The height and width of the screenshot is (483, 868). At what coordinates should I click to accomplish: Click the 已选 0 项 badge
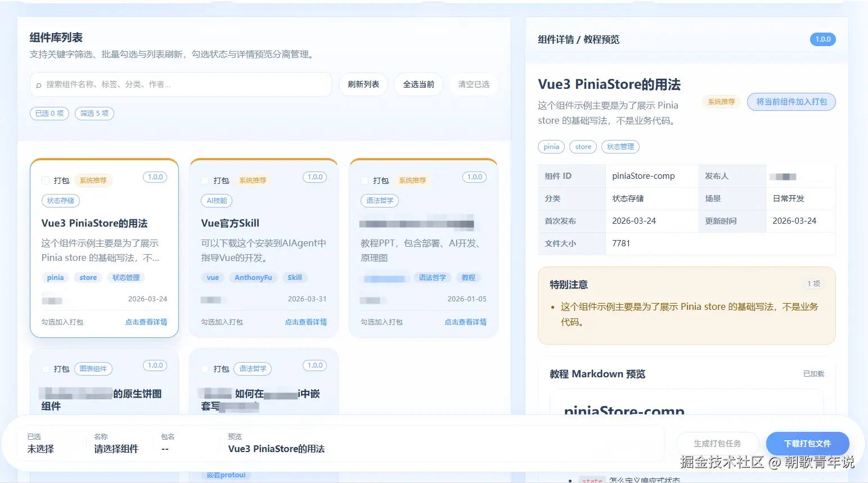(x=50, y=114)
